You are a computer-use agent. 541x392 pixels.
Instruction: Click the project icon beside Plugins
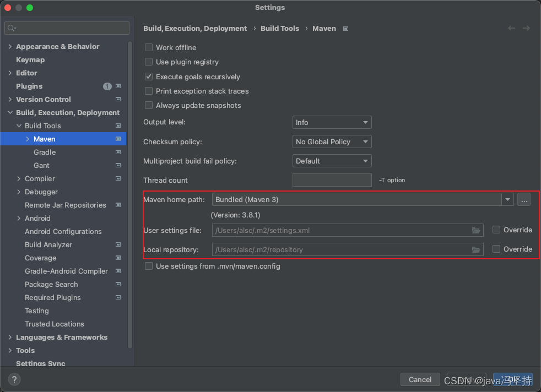[118, 86]
